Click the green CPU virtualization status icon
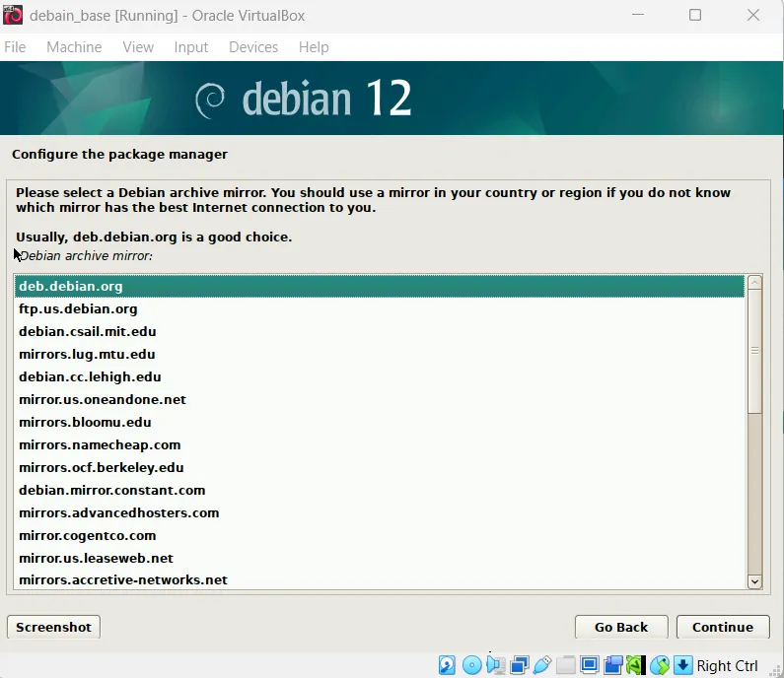The image size is (784, 678). (x=636, y=665)
